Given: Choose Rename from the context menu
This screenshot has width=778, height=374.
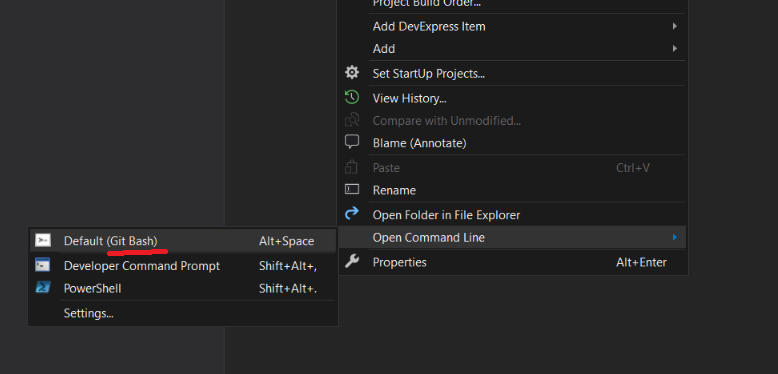Looking at the screenshot, I should click(x=512, y=190).
